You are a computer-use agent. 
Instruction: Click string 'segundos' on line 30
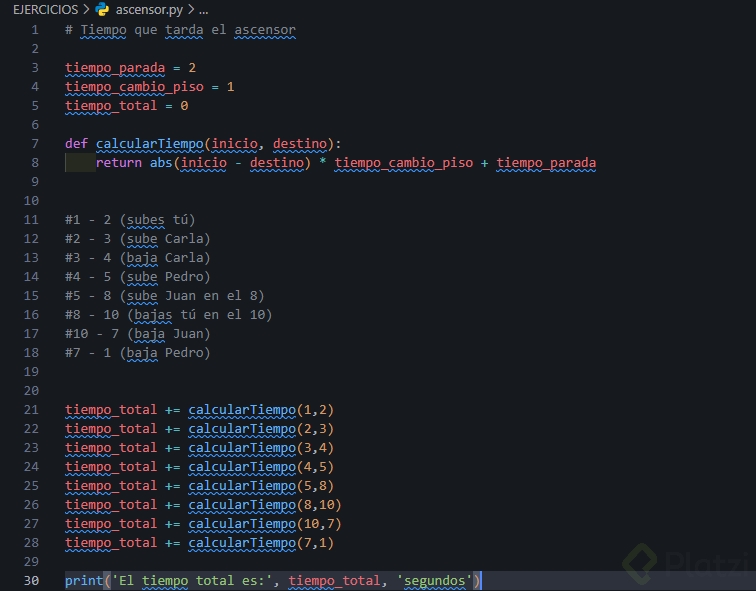coord(434,580)
